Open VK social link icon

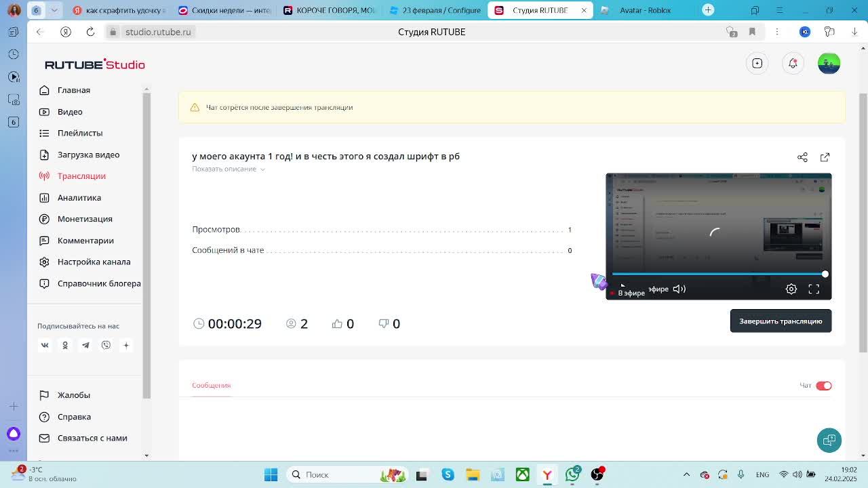(x=45, y=345)
